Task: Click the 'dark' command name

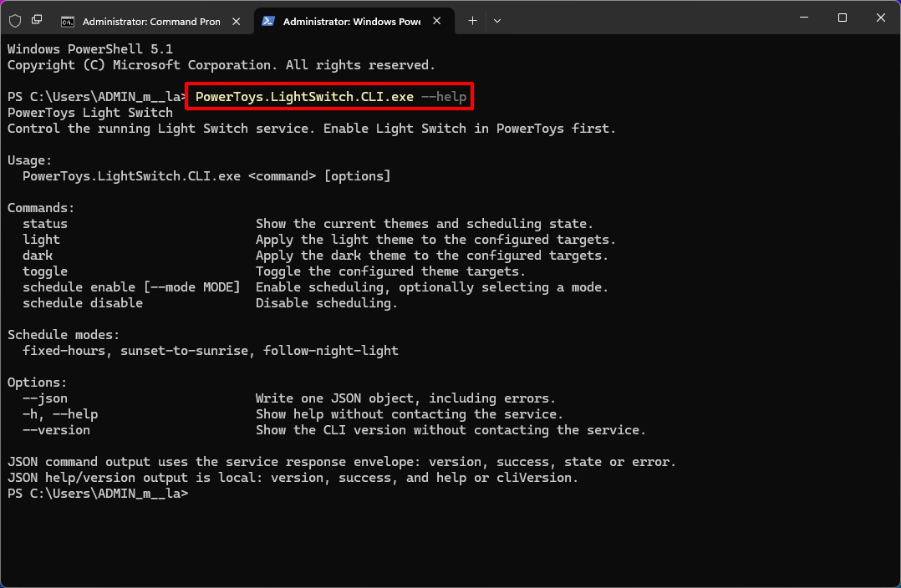Action: click(38, 256)
